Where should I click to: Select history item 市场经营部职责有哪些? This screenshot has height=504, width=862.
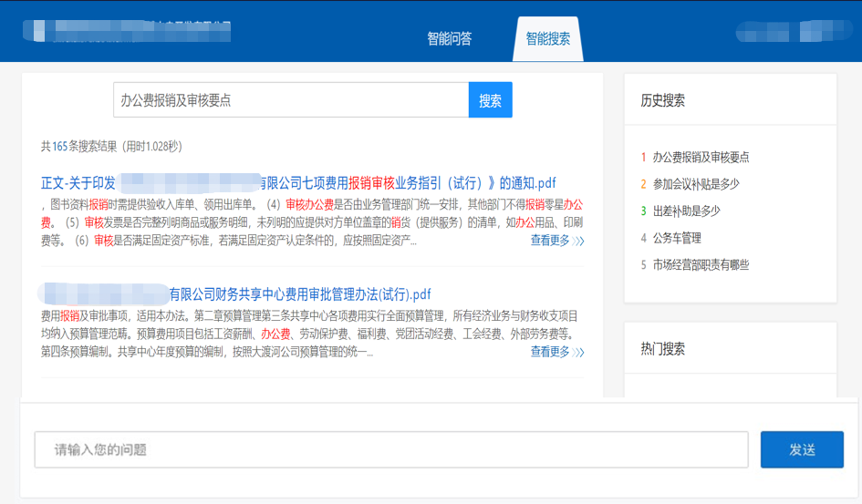(x=701, y=265)
